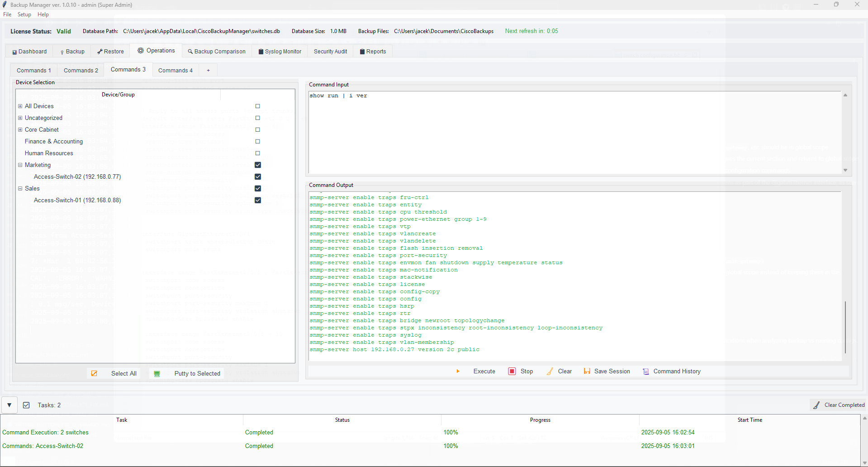Uncheck the Sales group checkbox
This screenshot has height=467, width=868.
[258, 188]
